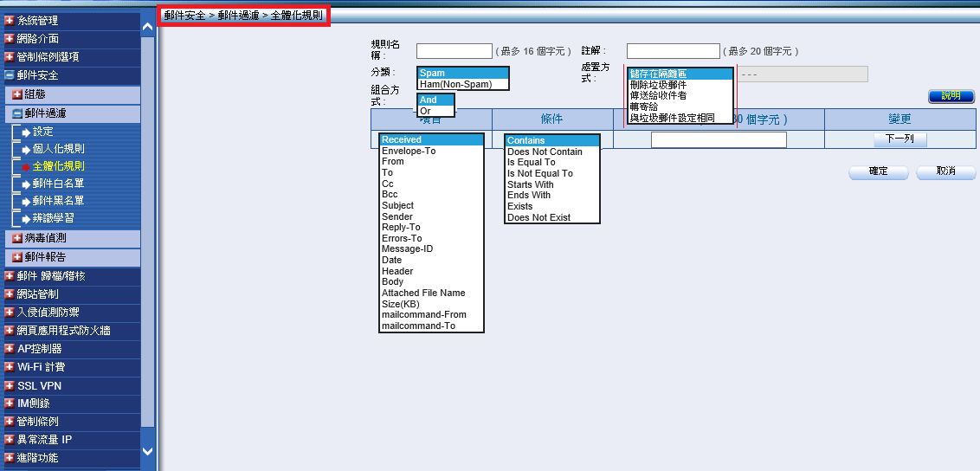
Task: Click the arrow icon beside 個人化規則
Action: tap(26, 149)
